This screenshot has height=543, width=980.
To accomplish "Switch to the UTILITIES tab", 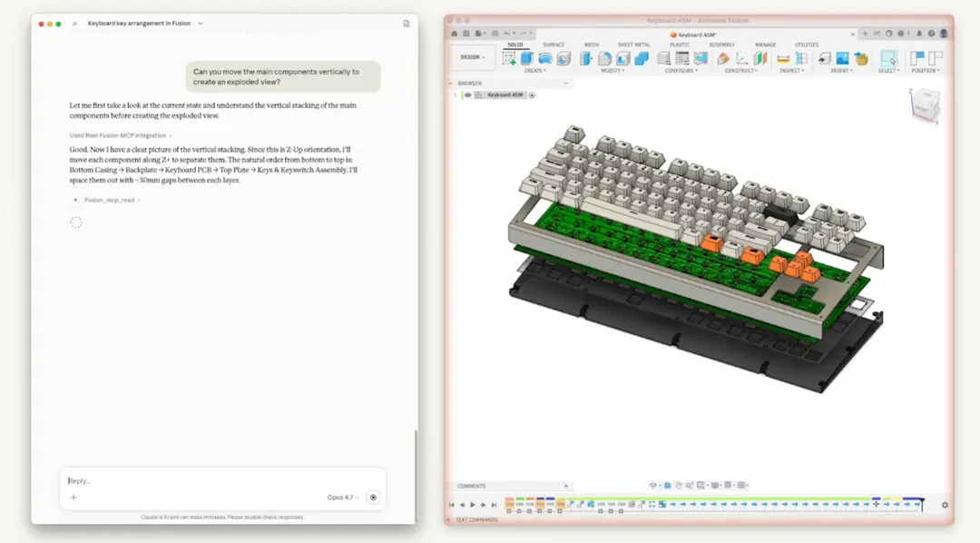I will [807, 45].
